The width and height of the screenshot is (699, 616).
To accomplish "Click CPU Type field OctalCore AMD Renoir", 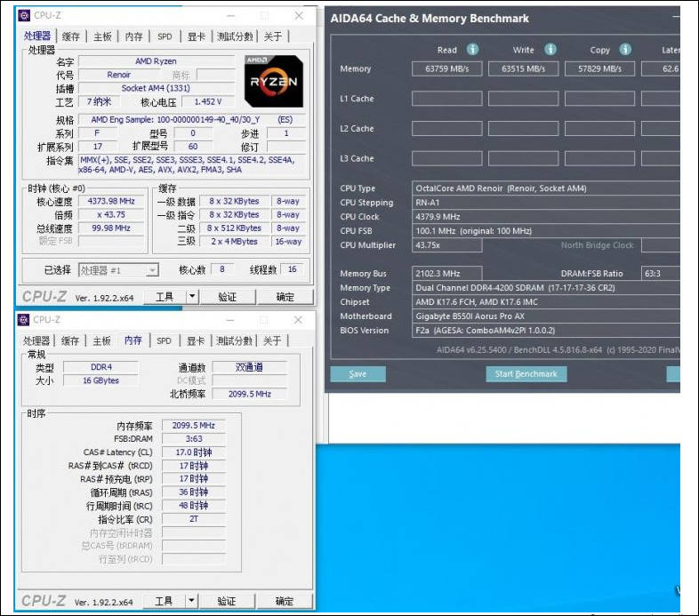I will tap(546, 188).
